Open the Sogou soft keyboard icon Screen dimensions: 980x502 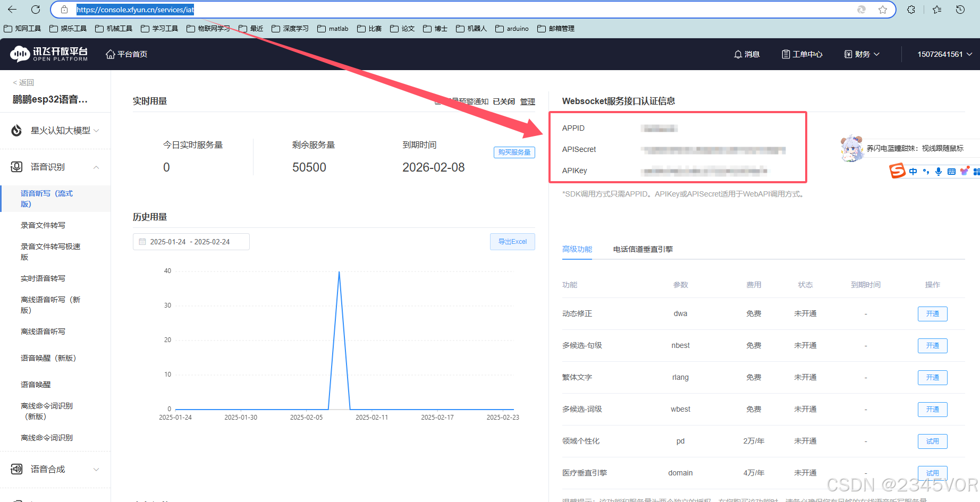(x=951, y=172)
